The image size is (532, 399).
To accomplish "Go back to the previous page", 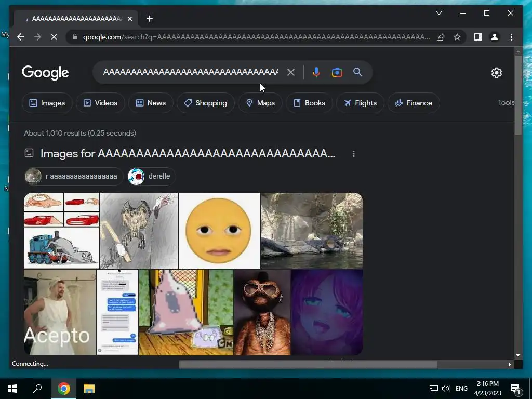I will tap(21, 37).
